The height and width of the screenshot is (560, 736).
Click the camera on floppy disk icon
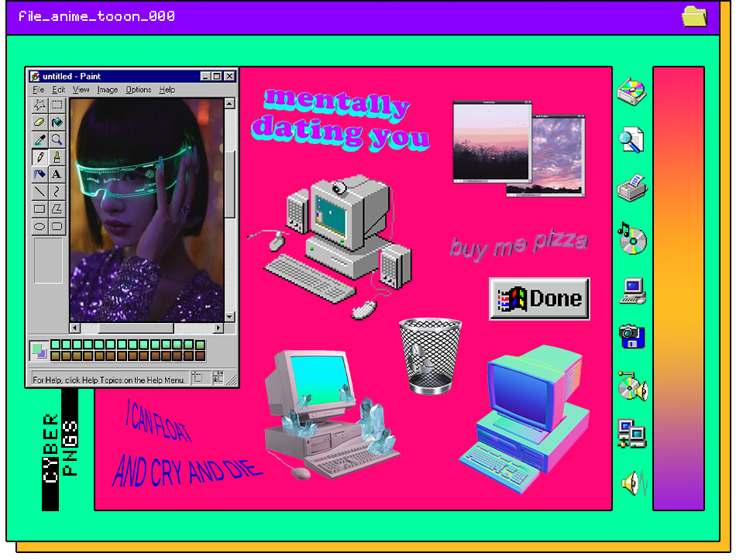click(631, 336)
